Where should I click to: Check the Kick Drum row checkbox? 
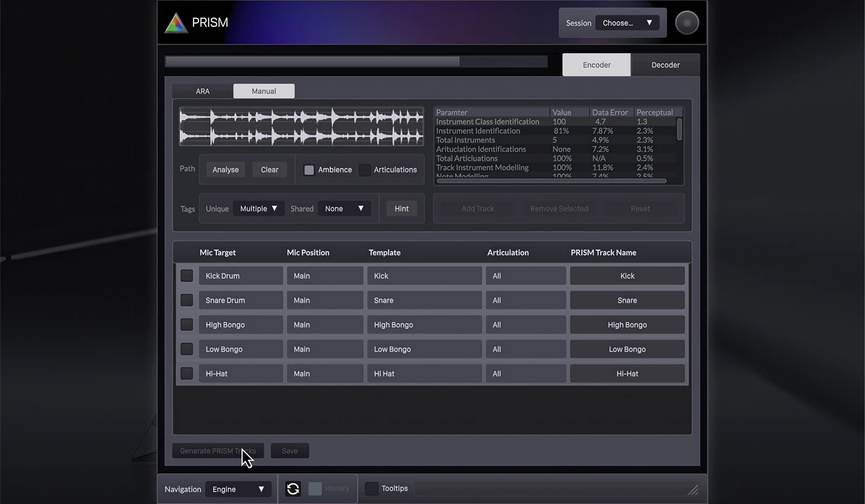[x=187, y=275]
